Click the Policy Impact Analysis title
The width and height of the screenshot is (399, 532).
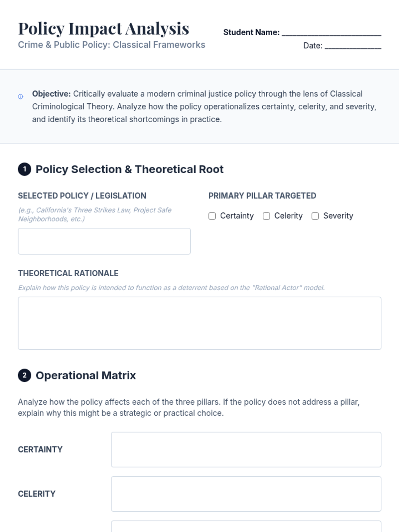coord(103,29)
